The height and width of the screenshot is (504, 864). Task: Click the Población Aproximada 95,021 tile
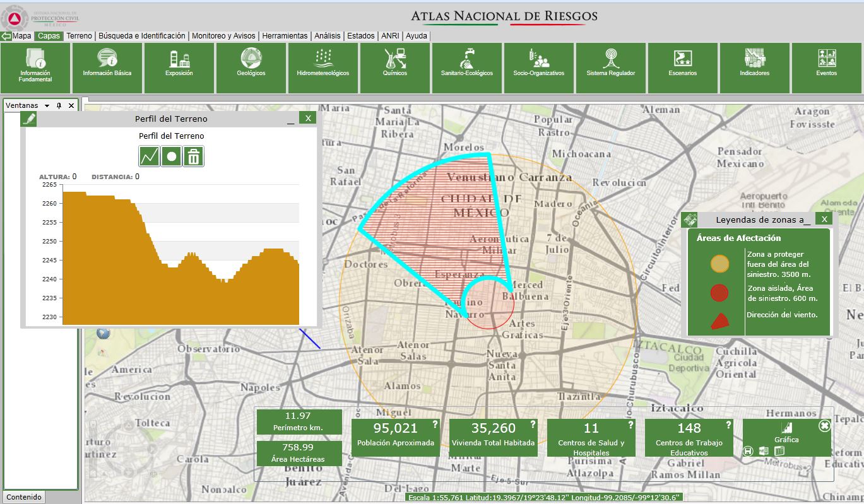396,437
